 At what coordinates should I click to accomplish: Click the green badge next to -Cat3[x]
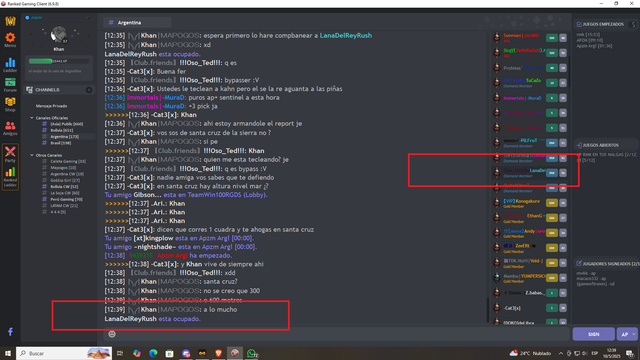click(551, 308)
